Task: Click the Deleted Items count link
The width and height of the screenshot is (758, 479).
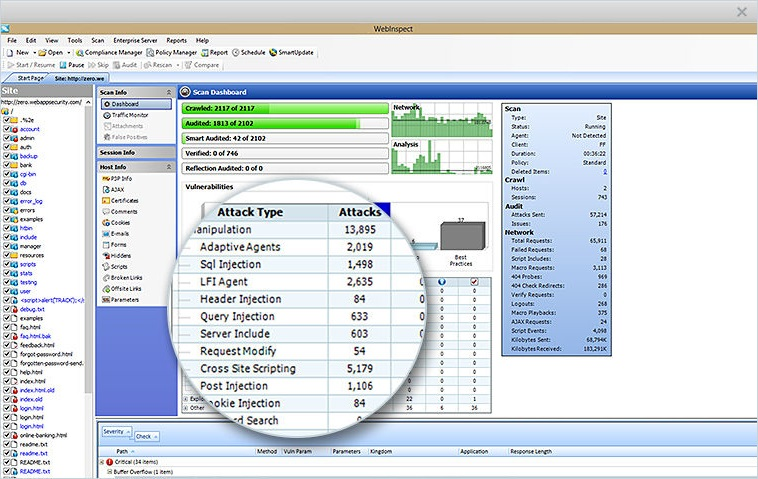Action: click(x=603, y=171)
